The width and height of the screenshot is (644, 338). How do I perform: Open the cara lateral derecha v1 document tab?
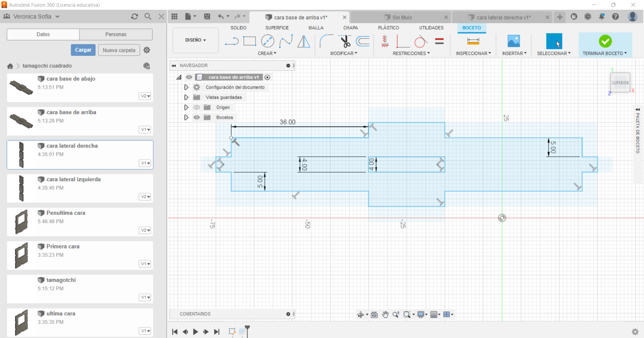coord(503,17)
